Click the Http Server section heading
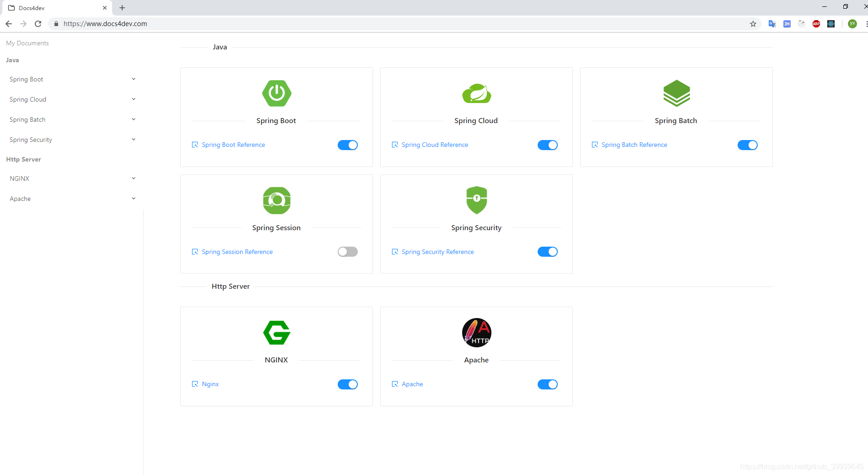 point(231,286)
